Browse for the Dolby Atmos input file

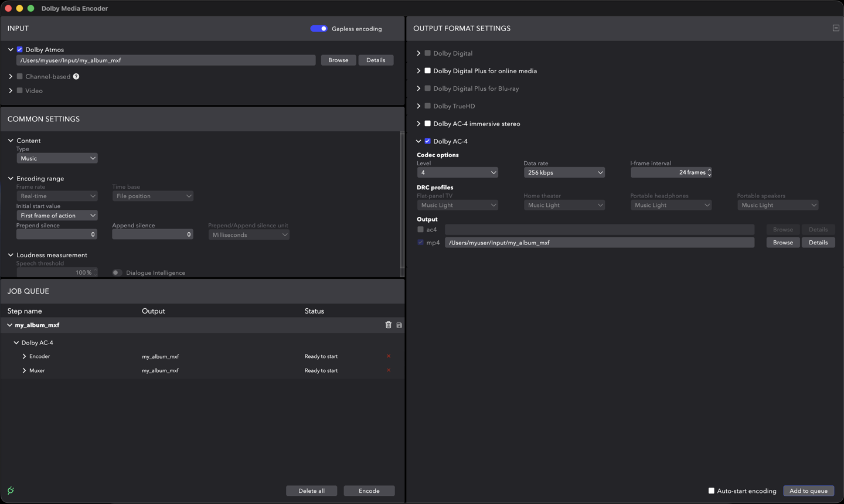pos(338,60)
